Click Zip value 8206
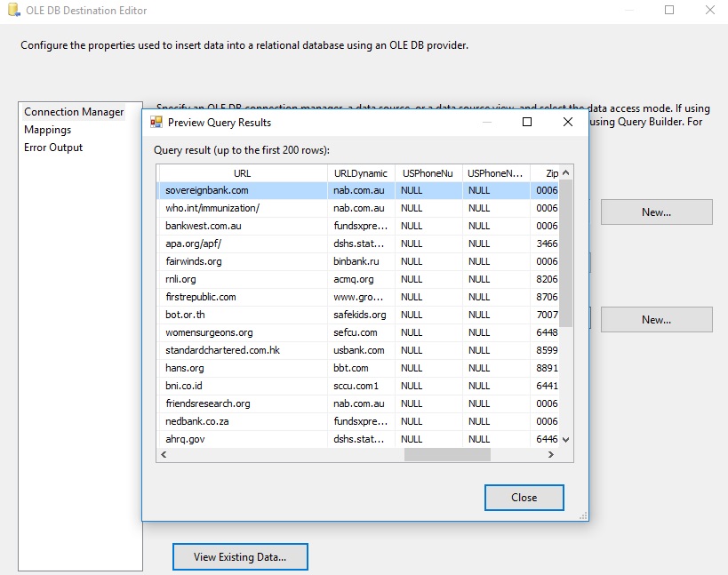Image resolution: width=728 pixels, height=575 pixels. pos(545,279)
